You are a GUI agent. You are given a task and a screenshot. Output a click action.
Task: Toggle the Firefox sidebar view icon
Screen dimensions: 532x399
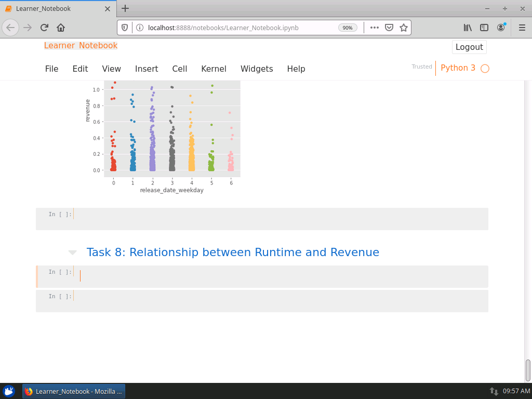click(x=484, y=28)
